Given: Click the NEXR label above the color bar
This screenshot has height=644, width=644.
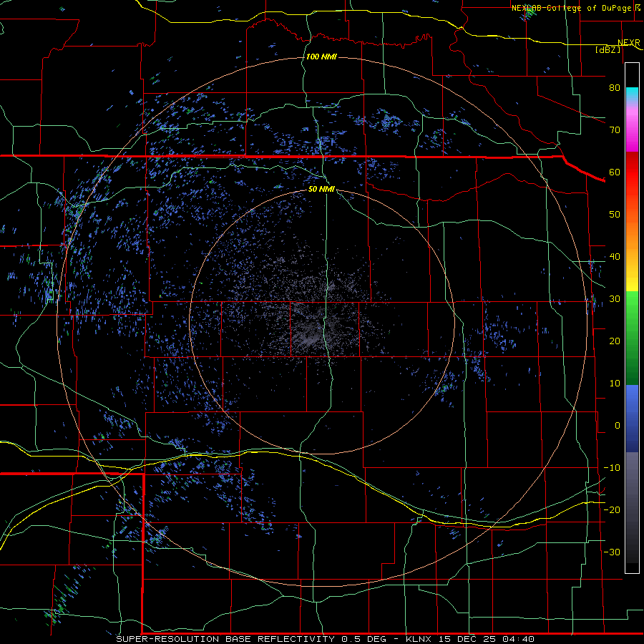Looking at the screenshot, I should tap(628, 43).
